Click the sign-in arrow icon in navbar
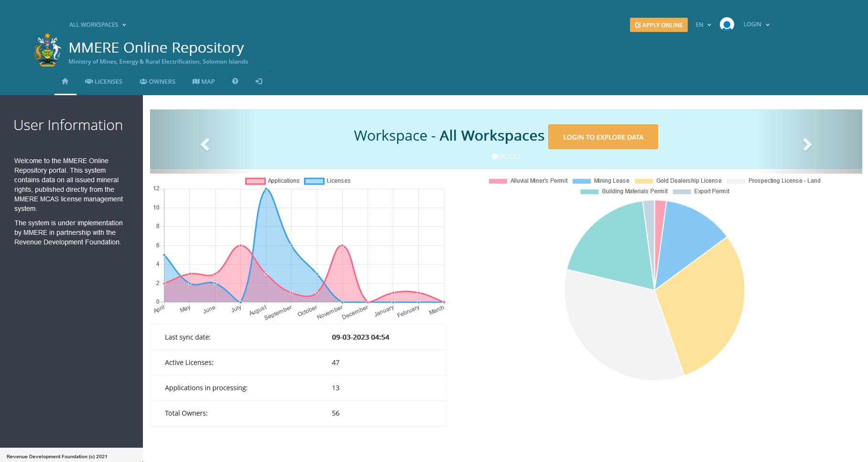This screenshot has height=462, width=868. (259, 81)
